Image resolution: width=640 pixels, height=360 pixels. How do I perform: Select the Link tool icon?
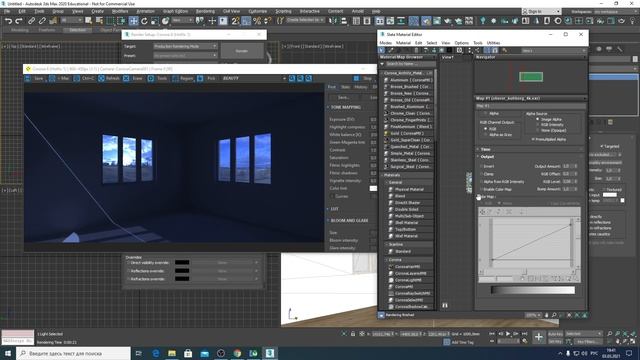click(31, 21)
